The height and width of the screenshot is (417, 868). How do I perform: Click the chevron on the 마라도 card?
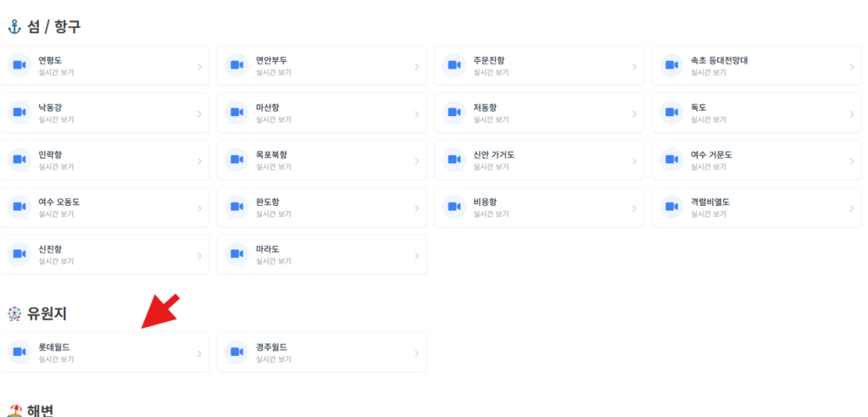[x=416, y=255]
